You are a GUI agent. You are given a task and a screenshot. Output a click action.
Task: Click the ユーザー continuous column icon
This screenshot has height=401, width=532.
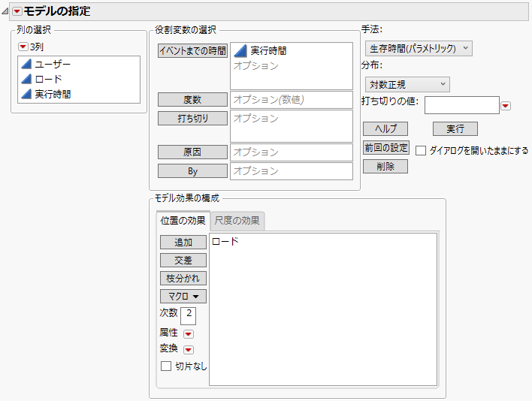26,64
